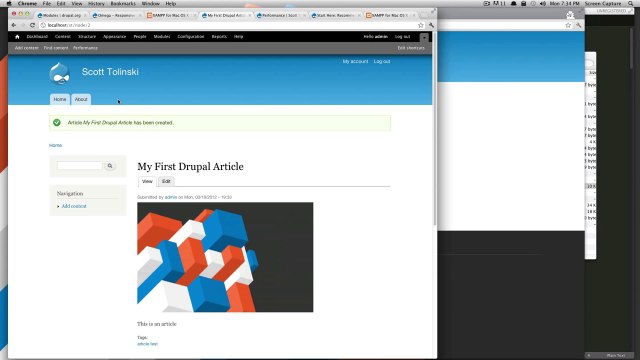Click the Add content shortcut in the gray bar
The height and width of the screenshot is (360, 640).
click(x=27, y=48)
